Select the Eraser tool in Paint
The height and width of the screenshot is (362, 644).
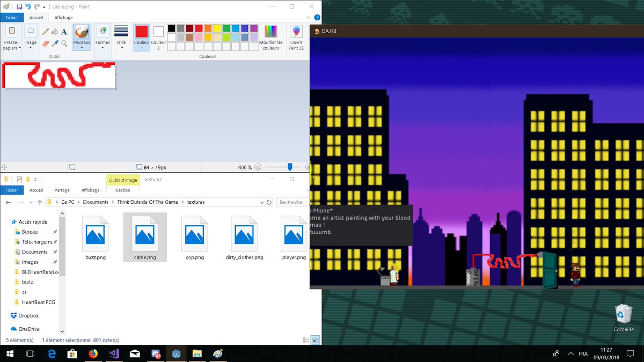pyautogui.click(x=46, y=43)
